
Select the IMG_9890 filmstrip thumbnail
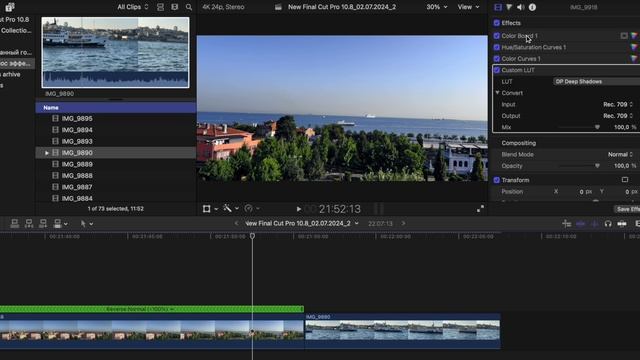115,52
